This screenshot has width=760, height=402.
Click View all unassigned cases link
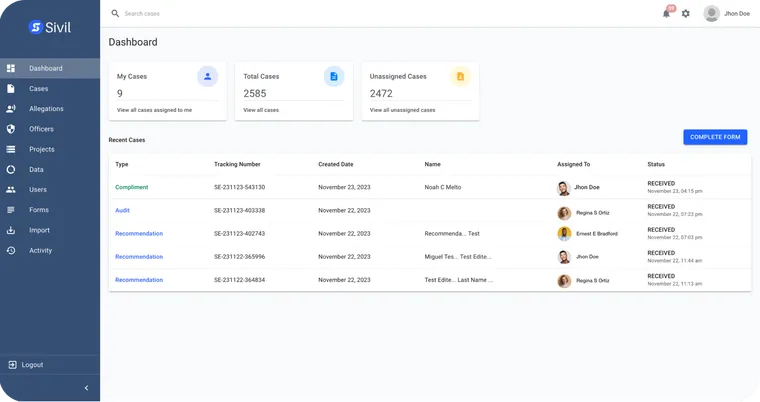[402, 110]
